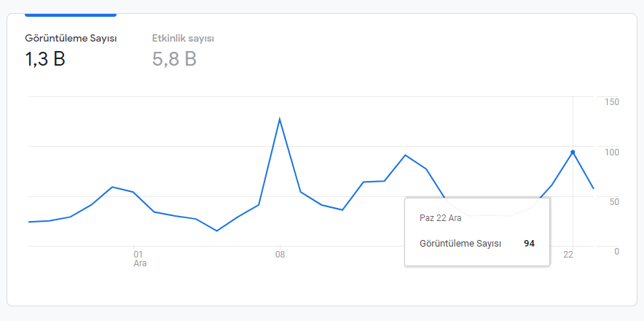Click the highlighted data point at 22 Ara
Image resolution: width=644 pixels, height=321 pixels.
pos(573,152)
